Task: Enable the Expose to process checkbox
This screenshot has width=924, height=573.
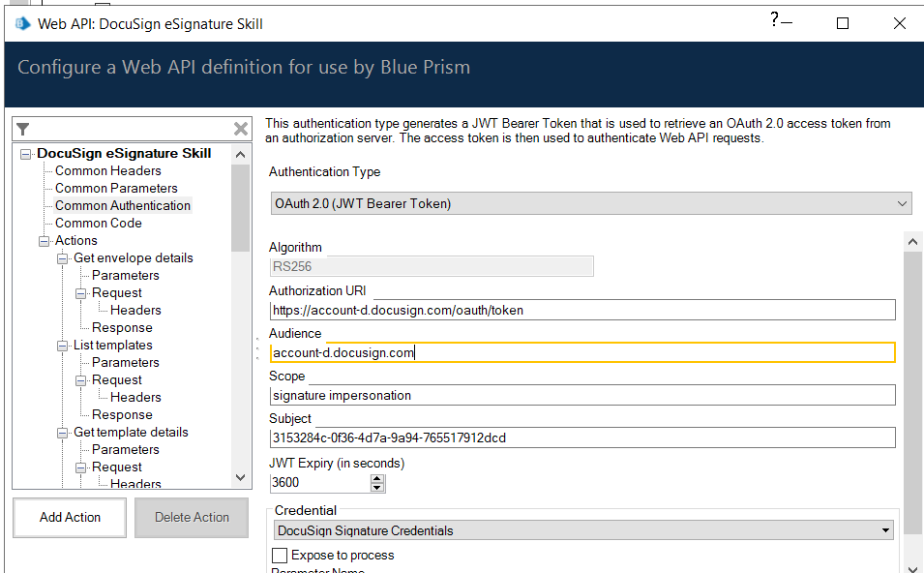Action: tap(280, 556)
